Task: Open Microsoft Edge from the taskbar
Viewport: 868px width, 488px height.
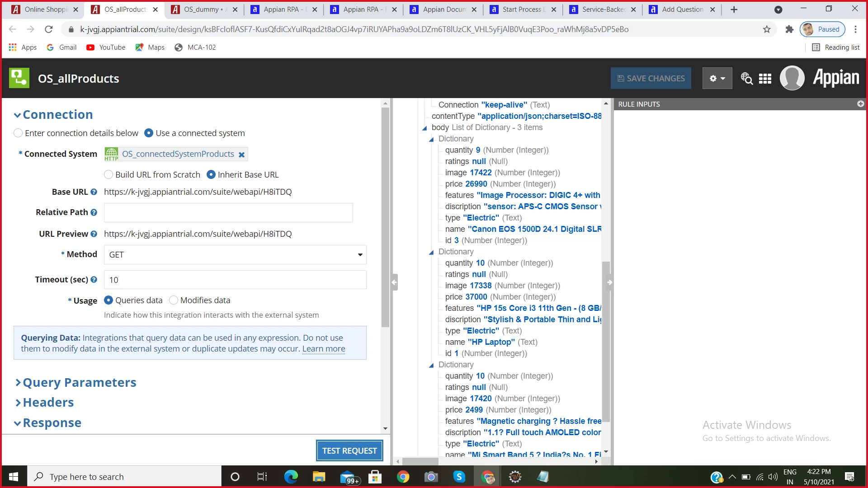Action: [291, 477]
